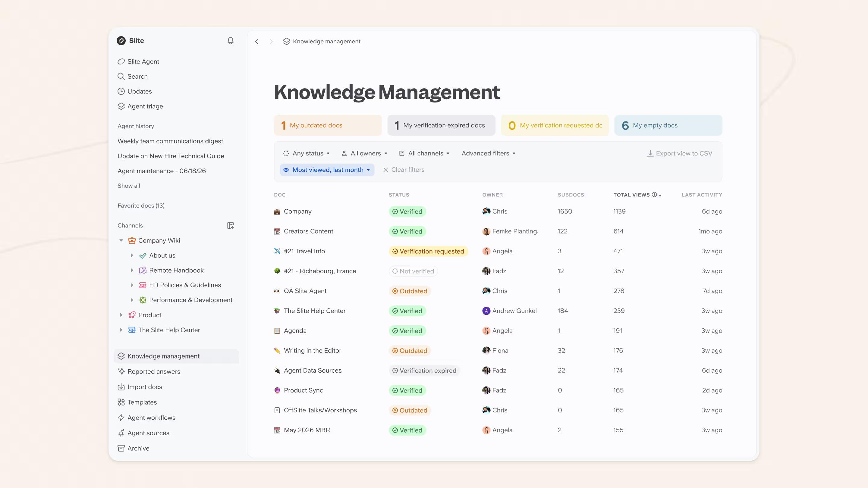The width and height of the screenshot is (868, 488).
Task: Create a new channel with the plus icon
Action: [231, 226]
